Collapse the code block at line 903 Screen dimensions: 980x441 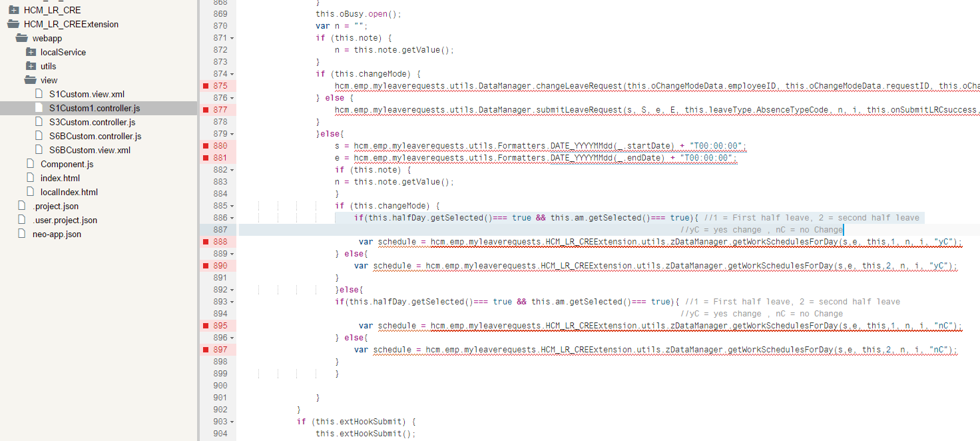[x=232, y=422]
